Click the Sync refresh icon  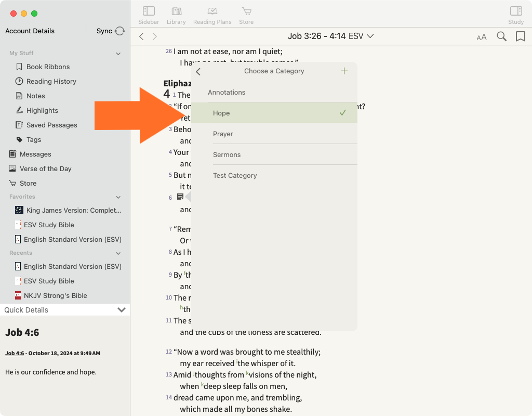[120, 31]
